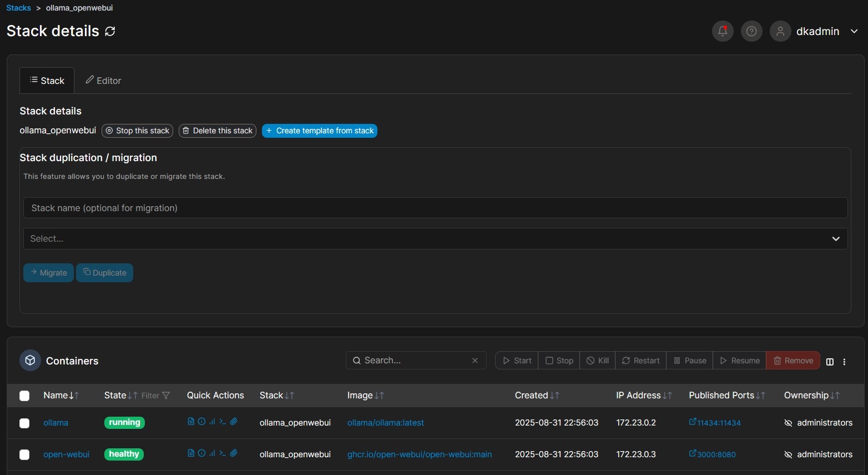Image resolution: width=868 pixels, height=475 pixels.
Task: Tick the ollama container checkbox
Action: (24, 423)
